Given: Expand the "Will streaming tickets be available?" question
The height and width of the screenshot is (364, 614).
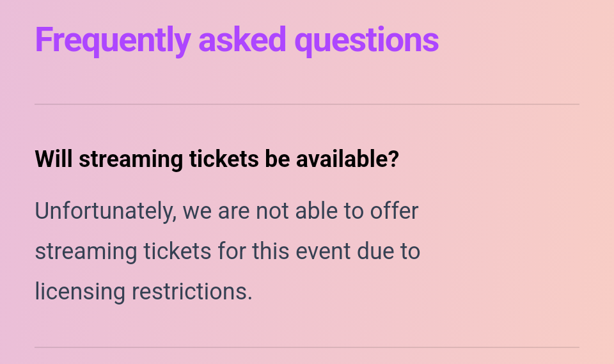Looking at the screenshot, I should 217,159.
